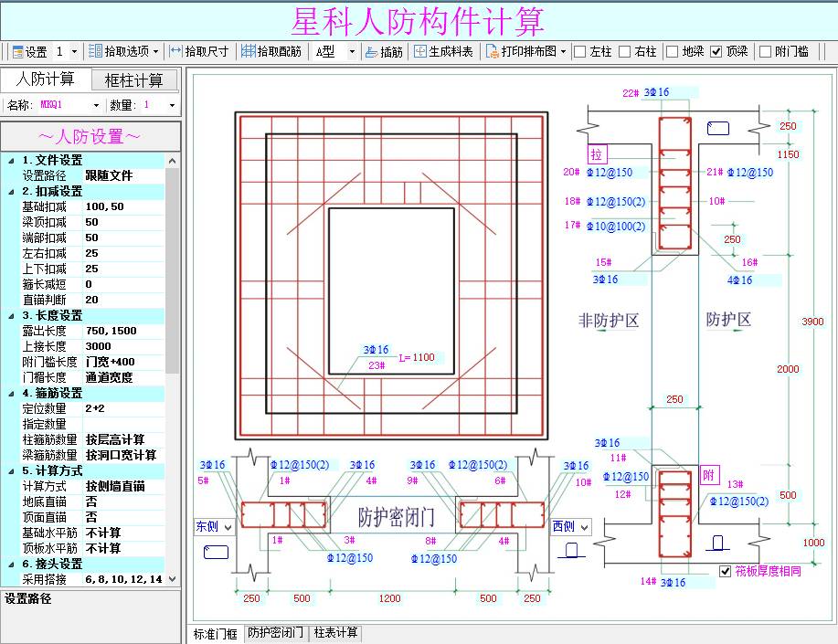The height and width of the screenshot is (644, 838).
Task: Open the A型 type dropdown
Action: [x=352, y=52]
